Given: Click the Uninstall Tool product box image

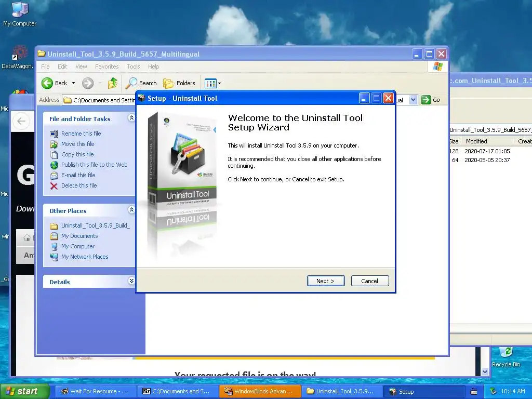Looking at the screenshot, I should click(x=182, y=185).
